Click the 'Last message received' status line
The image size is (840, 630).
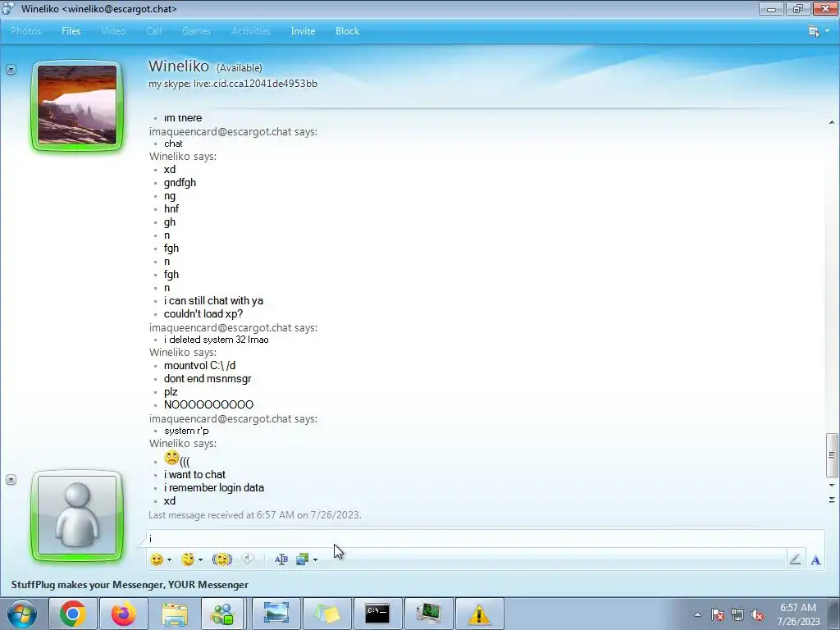255,515
